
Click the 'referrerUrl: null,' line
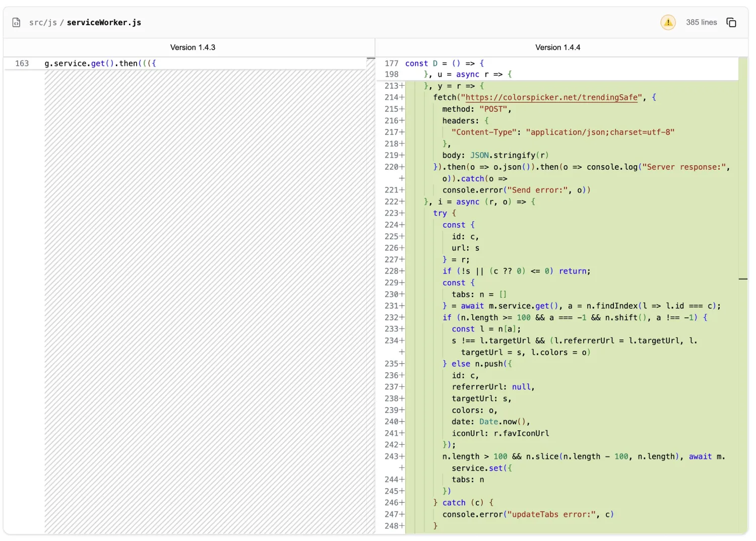(493, 387)
